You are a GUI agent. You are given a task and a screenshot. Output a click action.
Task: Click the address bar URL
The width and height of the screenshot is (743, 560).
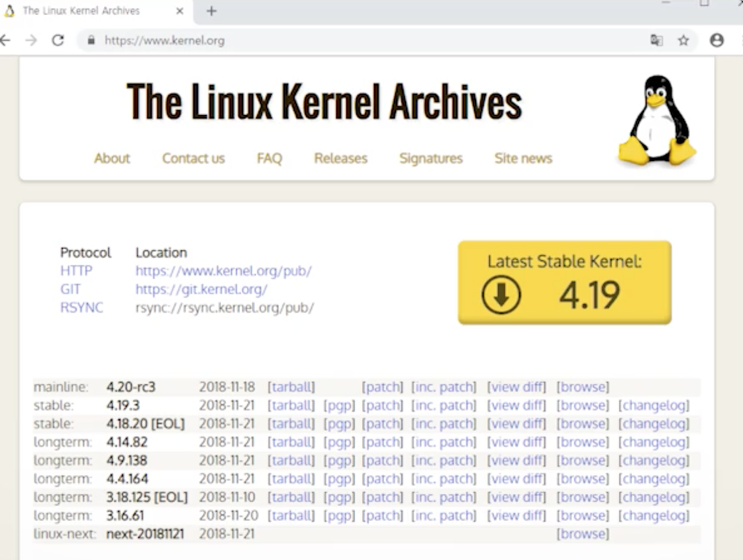tap(164, 41)
